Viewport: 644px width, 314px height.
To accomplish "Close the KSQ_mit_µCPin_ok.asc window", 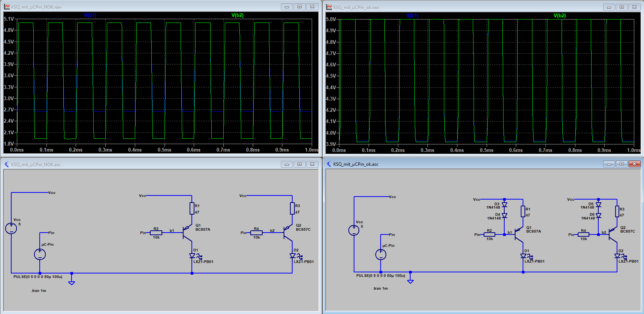I will click(x=634, y=164).
